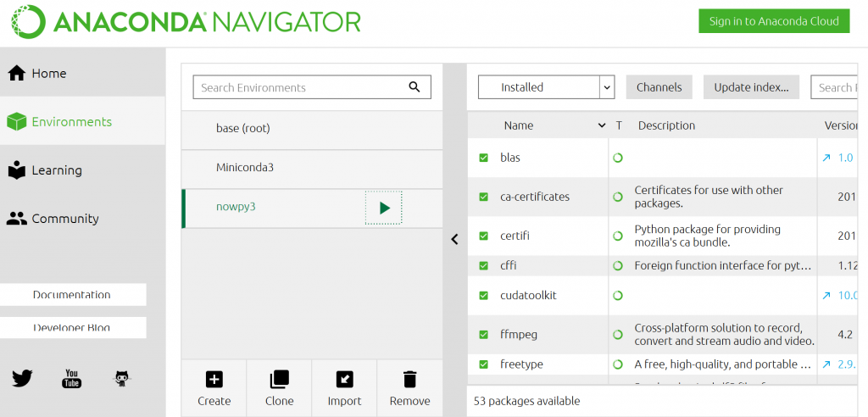The image size is (868, 417).
Task: Click the green Environments cube icon
Action: (17, 122)
